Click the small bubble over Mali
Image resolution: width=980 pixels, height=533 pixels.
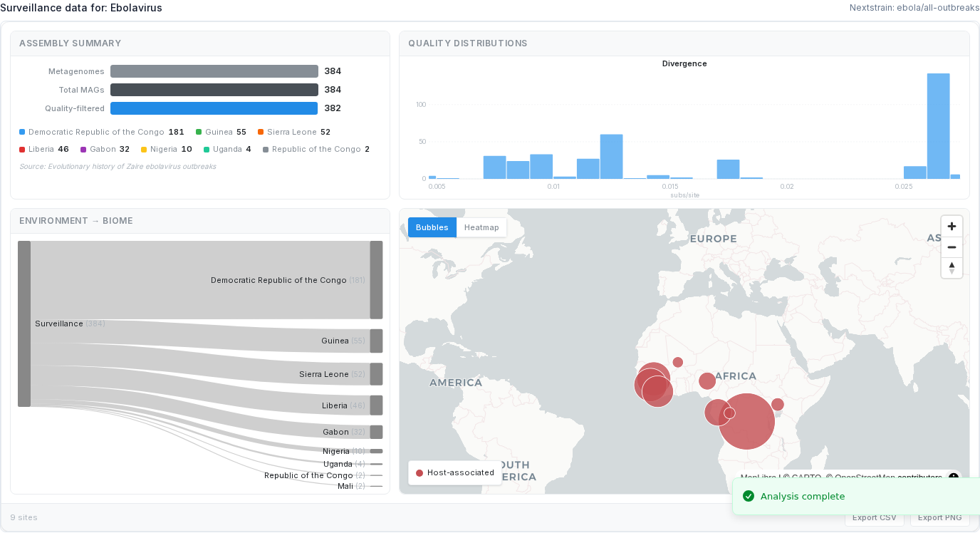coord(678,362)
